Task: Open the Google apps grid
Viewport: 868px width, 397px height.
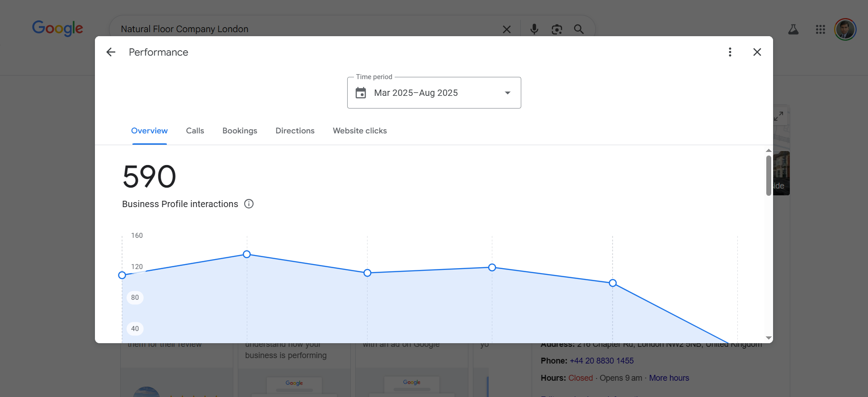Action: pyautogui.click(x=820, y=29)
